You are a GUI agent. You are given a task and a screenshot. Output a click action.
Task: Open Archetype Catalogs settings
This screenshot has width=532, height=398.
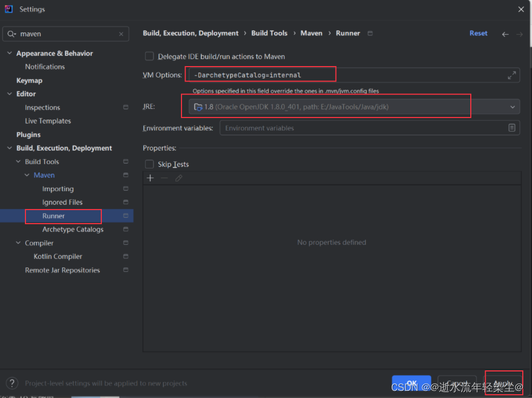73,230
